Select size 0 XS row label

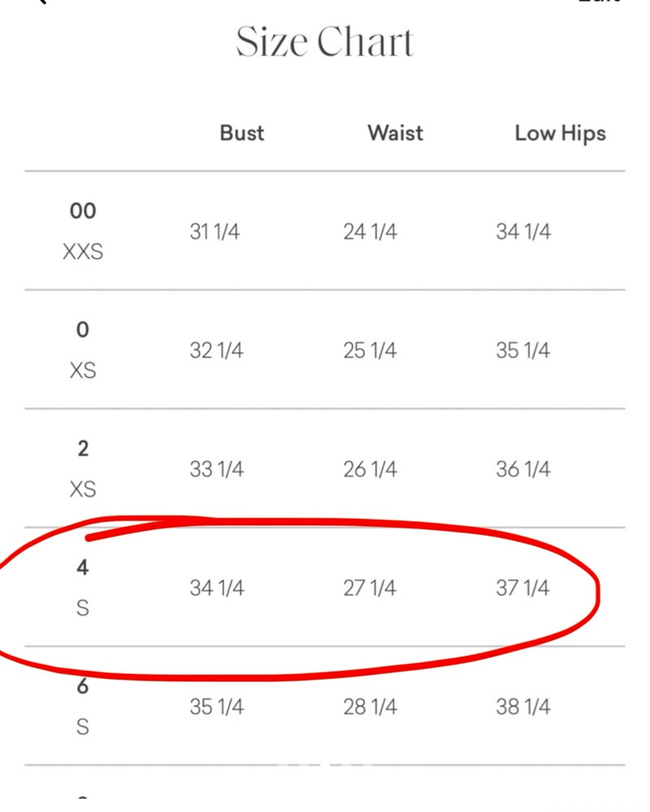[83, 350]
